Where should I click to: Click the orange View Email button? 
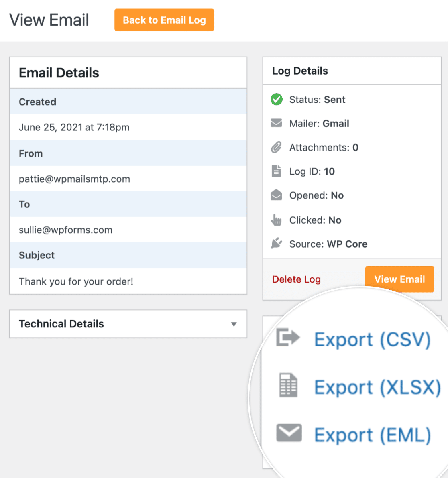pos(399,279)
